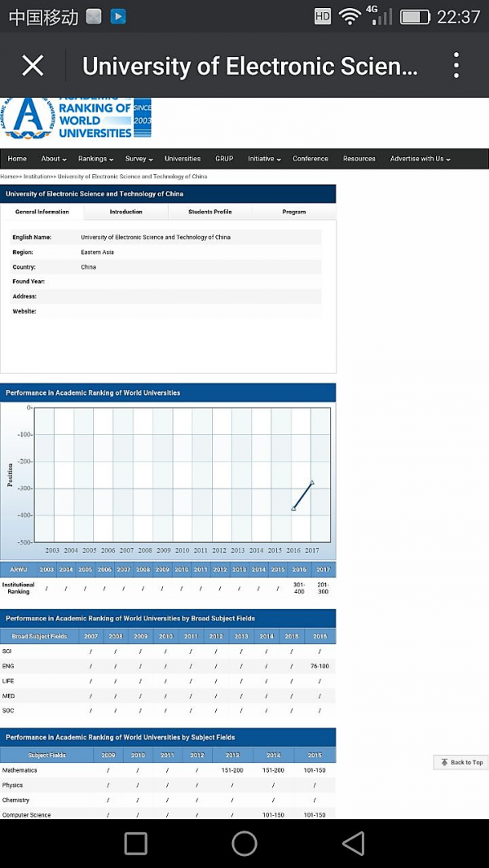The image size is (489, 868).
Task: Open Advertise with Us dropdown
Action: [420, 159]
